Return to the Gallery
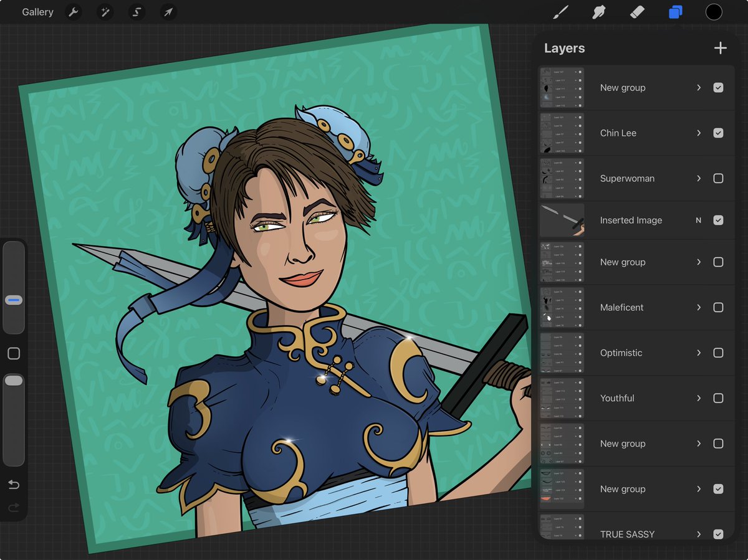 click(x=37, y=12)
